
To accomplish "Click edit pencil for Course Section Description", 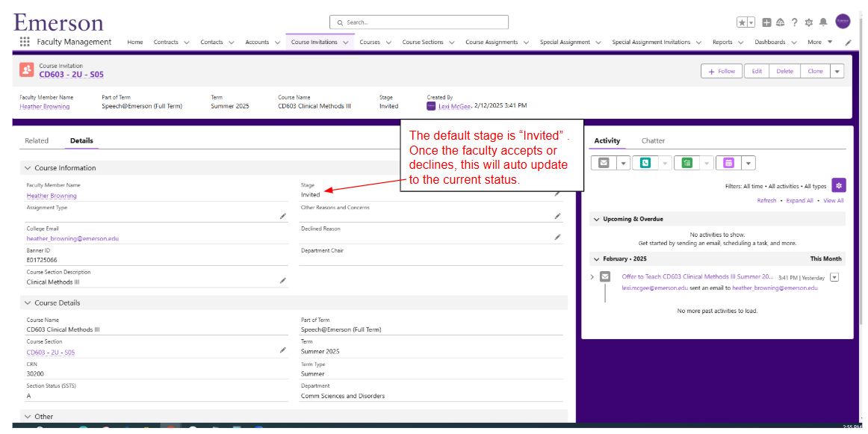I will pos(283,281).
